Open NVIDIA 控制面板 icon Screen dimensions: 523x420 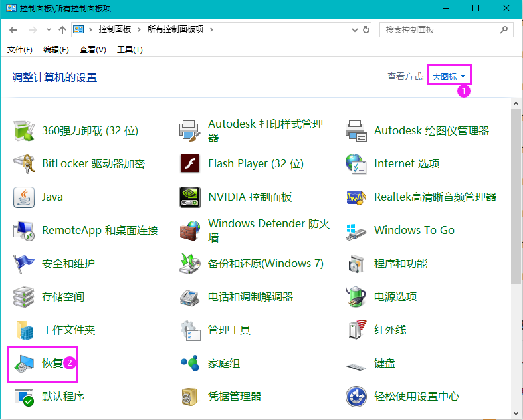190,197
